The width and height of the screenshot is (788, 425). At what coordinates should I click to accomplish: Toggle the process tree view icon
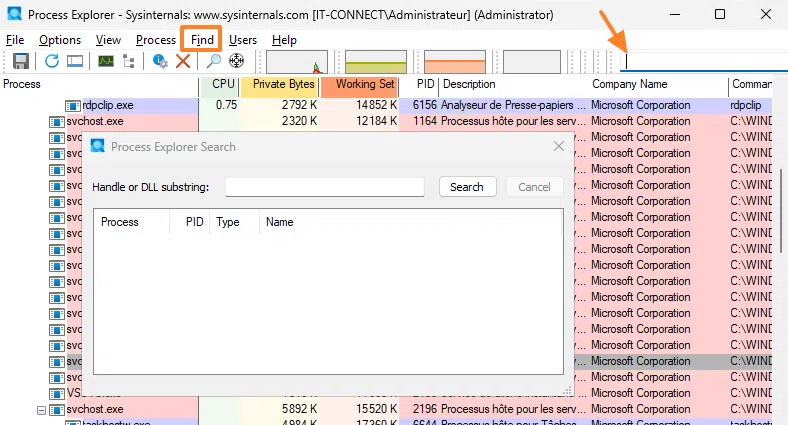(x=128, y=62)
